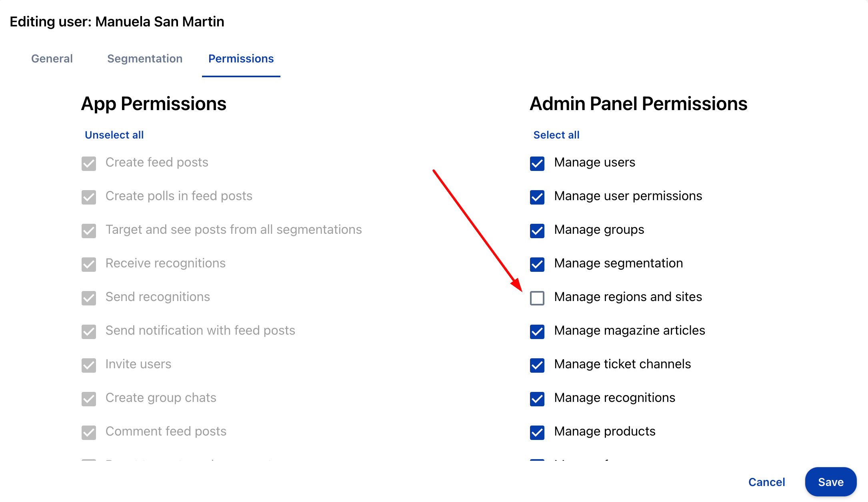Toggle the Manage segmentation checkbox
The height and width of the screenshot is (502, 868).
[537, 264]
